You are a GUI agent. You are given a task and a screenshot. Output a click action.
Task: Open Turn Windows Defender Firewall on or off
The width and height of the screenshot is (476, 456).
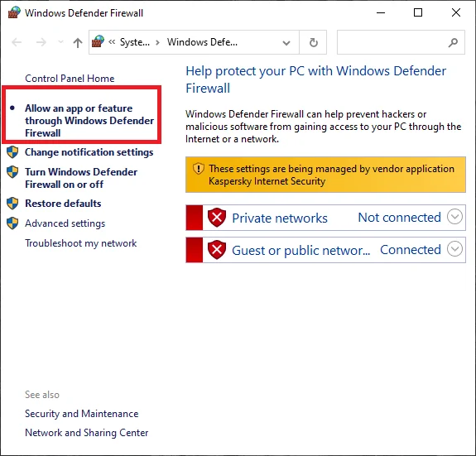point(81,178)
